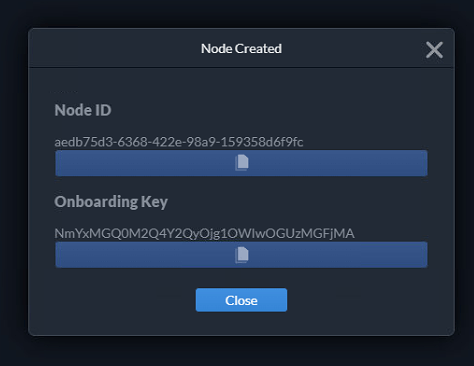
Task: Click the Onboarding Key heading
Action: pyautogui.click(x=111, y=202)
